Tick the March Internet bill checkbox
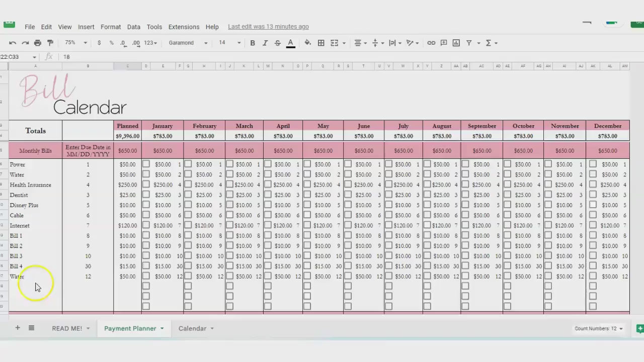 coord(229,225)
